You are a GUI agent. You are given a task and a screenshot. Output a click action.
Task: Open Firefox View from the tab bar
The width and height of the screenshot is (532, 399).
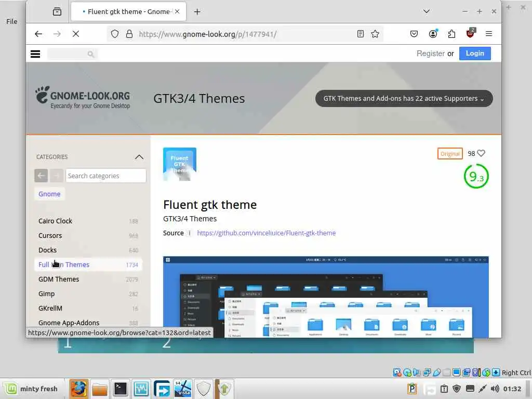coord(57,11)
